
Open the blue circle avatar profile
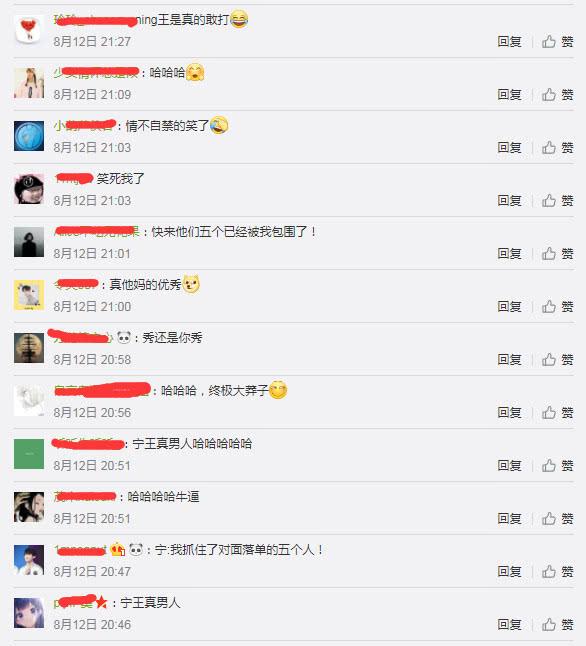pos(29,136)
